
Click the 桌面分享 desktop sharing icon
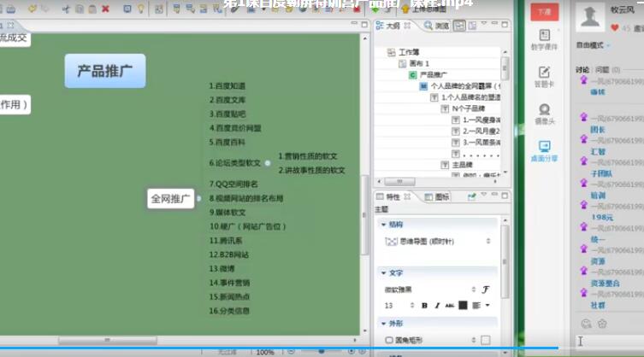(x=544, y=150)
